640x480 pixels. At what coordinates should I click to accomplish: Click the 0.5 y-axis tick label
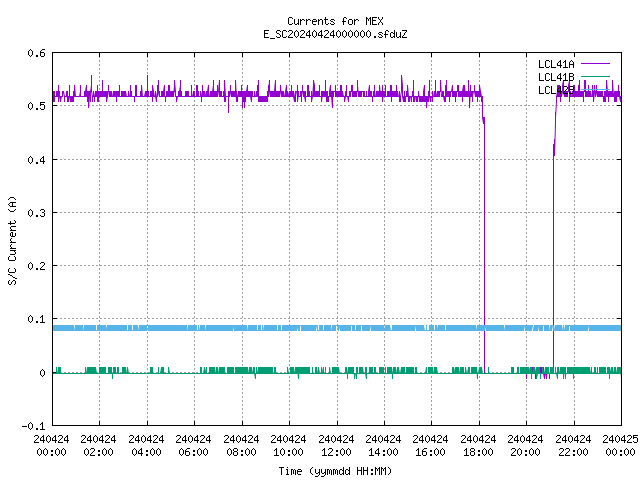coord(36,106)
